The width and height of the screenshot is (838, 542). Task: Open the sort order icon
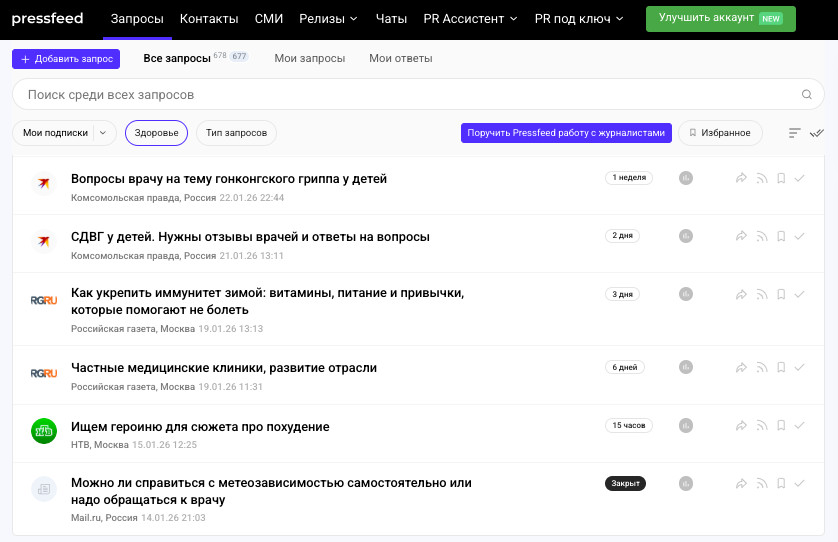pos(795,133)
